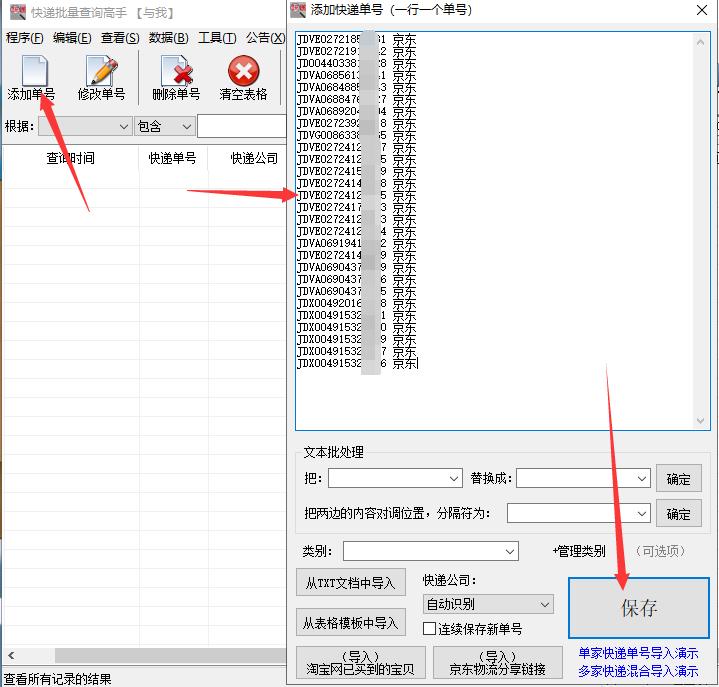The image size is (719, 687).
Task: Up arrow of the text area scrollbar
Action: (x=700, y=43)
